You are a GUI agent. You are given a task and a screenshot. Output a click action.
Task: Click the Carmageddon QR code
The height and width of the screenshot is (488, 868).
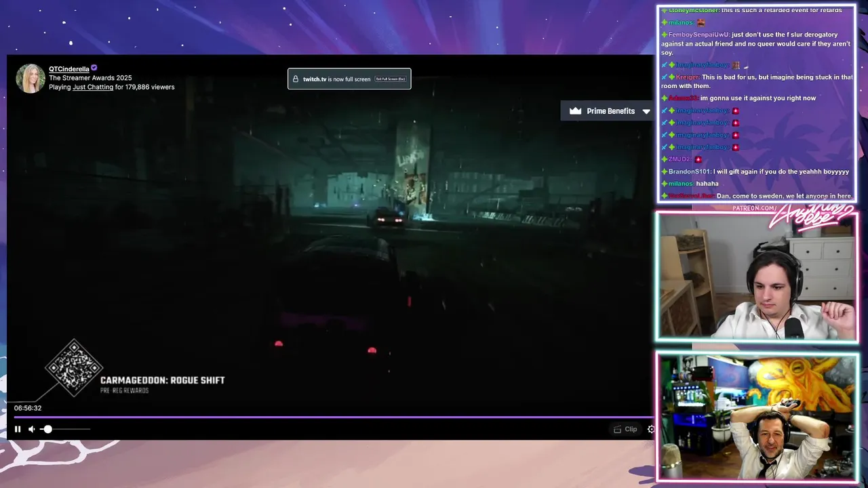(x=74, y=368)
